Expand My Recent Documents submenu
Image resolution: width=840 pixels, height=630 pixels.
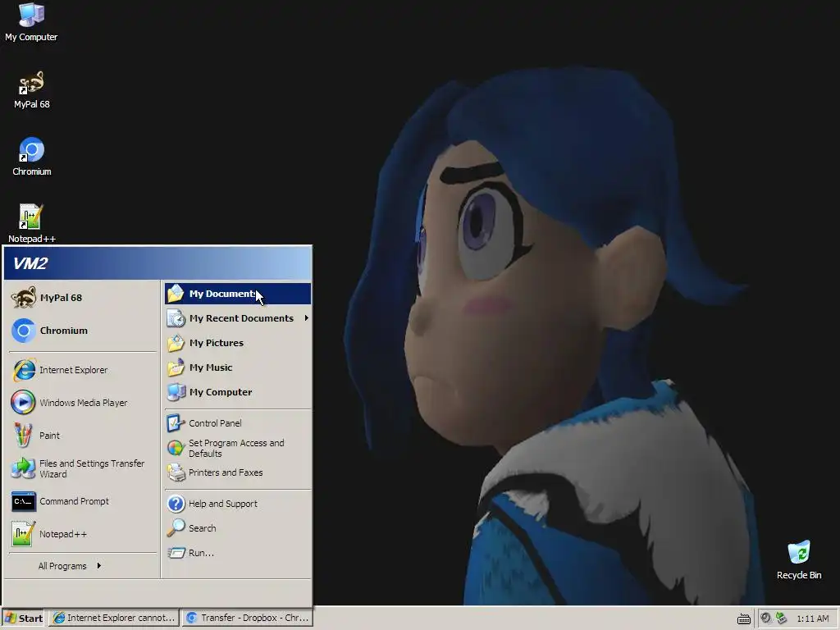(238, 318)
